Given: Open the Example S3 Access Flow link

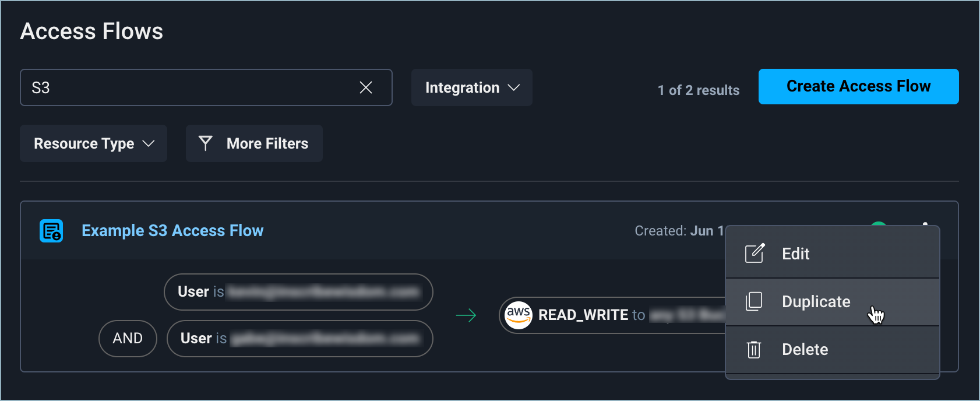Looking at the screenshot, I should coord(172,231).
